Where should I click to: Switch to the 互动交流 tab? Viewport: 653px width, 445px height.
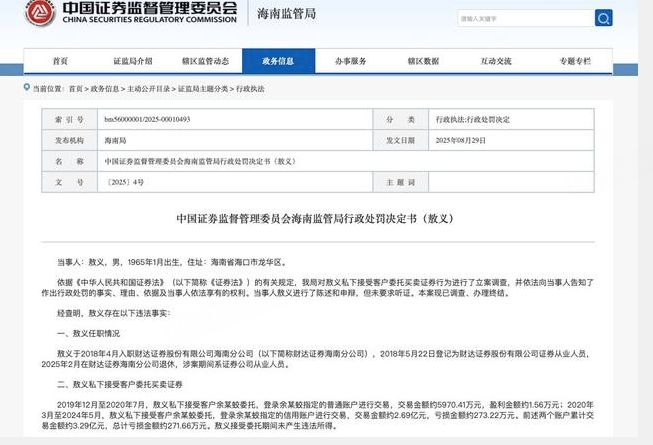click(x=496, y=61)
